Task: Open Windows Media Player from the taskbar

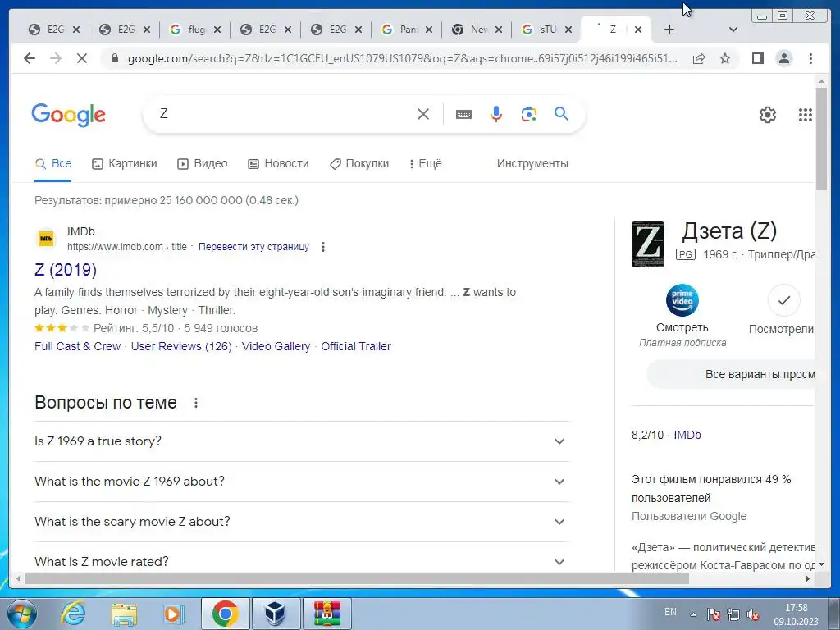Action: (x=174, y=614)
